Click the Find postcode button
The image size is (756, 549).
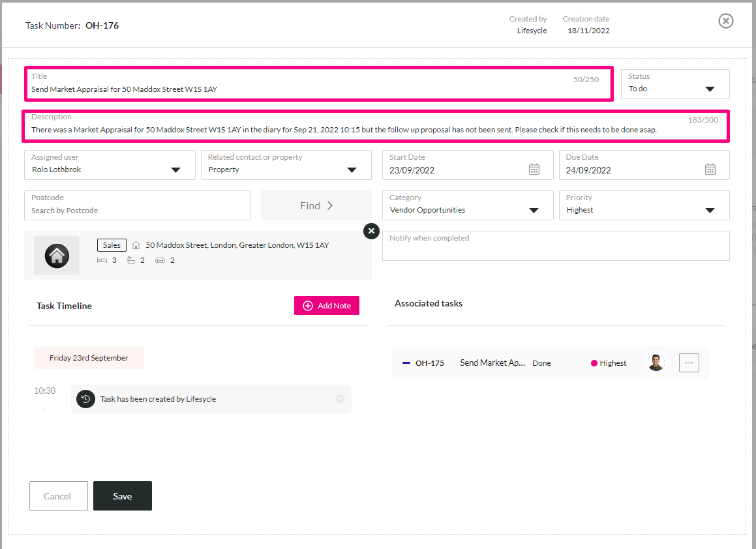coord(316,205)
